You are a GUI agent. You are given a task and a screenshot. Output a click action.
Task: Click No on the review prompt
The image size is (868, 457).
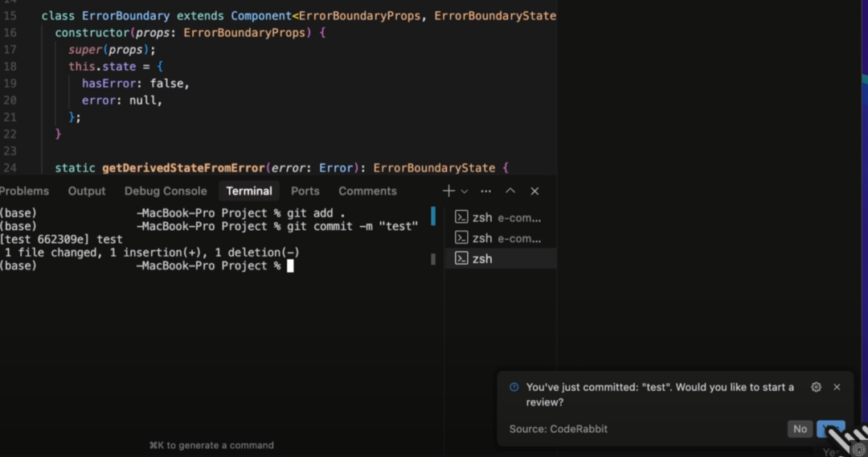tap(800, 429)
